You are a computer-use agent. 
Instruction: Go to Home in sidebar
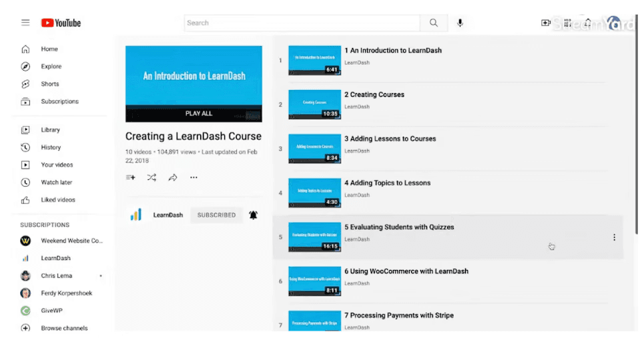[x=49, y=49]
